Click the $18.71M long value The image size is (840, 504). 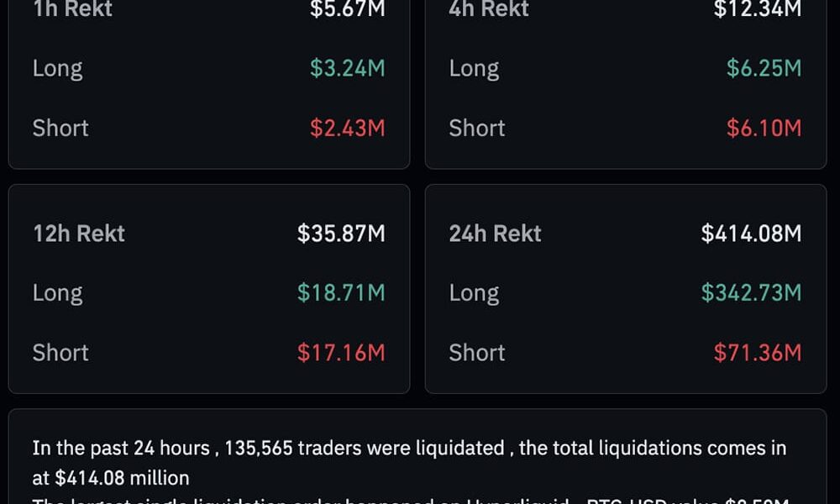(341, 292)
